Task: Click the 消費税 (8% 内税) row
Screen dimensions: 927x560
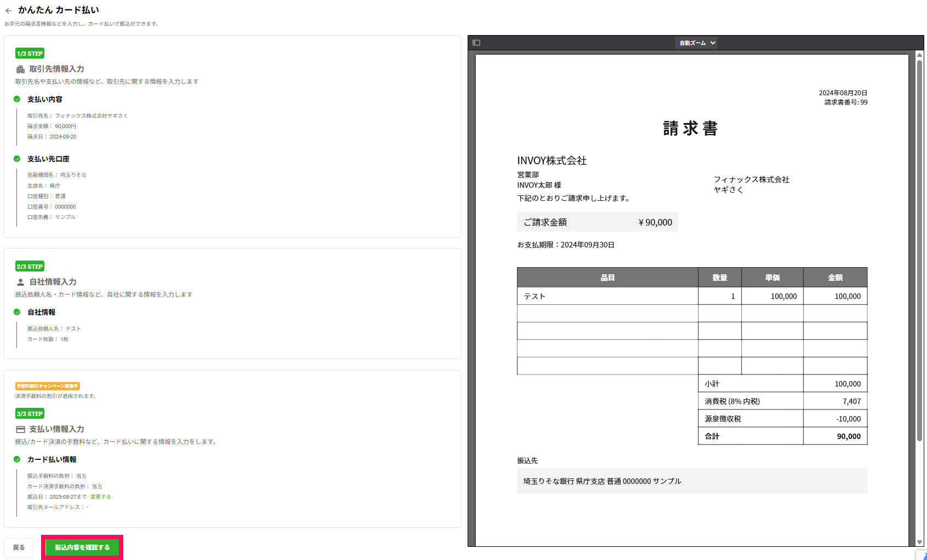Action: [x=782, y=401]
